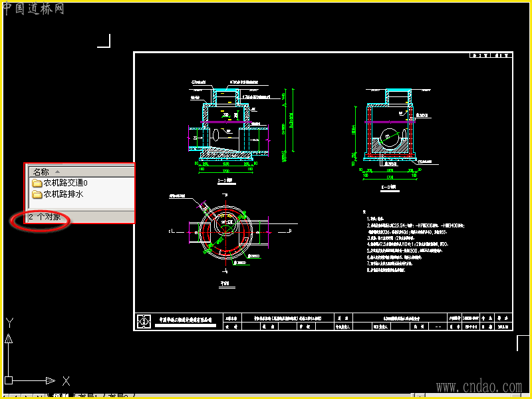The image size is (532, 399).
Task: Click the 2 个对象 status bar text
Action: 45,217
